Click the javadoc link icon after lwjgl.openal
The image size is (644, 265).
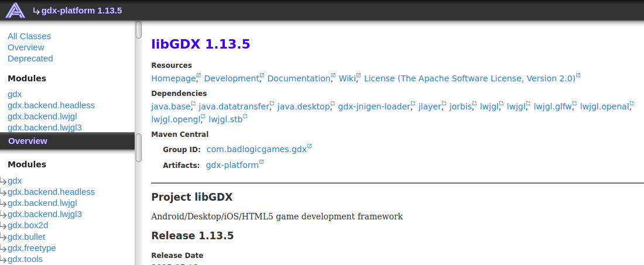pyautogui.click(x=632, y=104)
